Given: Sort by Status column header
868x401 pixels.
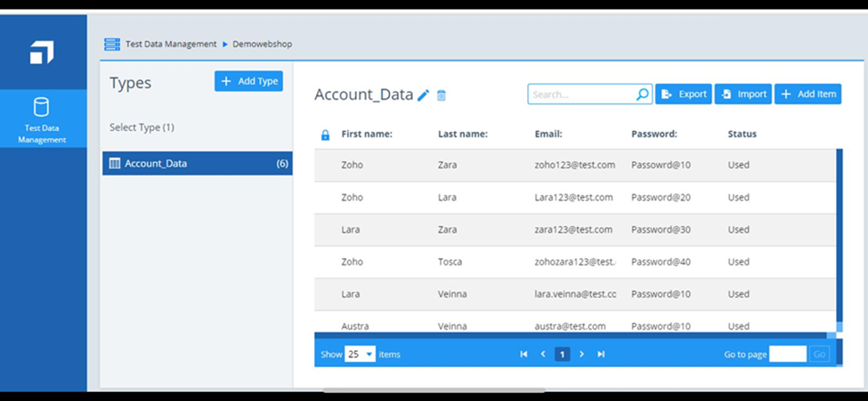Looking at the screenshot, I should tap(742, 134).
